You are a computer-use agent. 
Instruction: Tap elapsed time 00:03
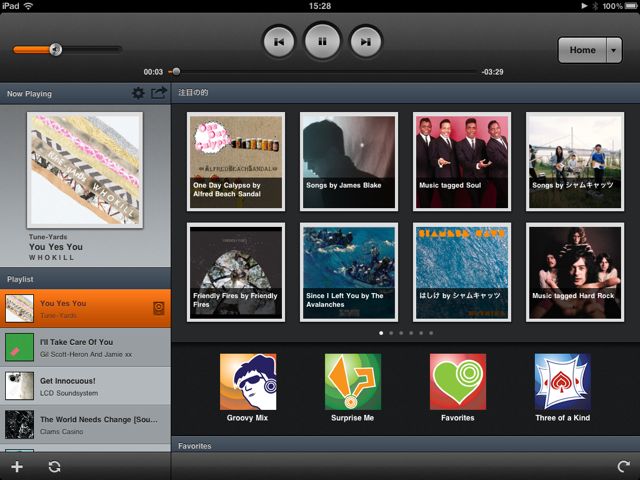click(x=153, y=72)
